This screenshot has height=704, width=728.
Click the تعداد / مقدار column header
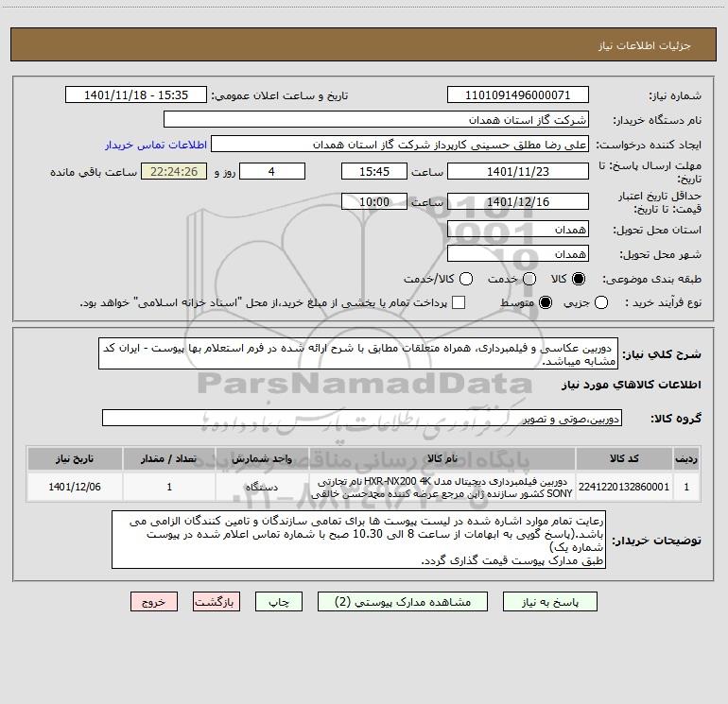pos(169,458)
